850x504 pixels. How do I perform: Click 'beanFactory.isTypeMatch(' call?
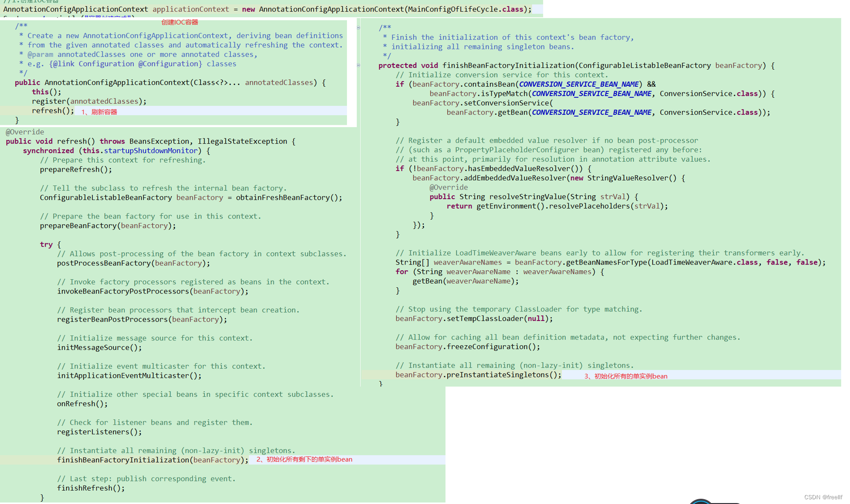point(480,93)
